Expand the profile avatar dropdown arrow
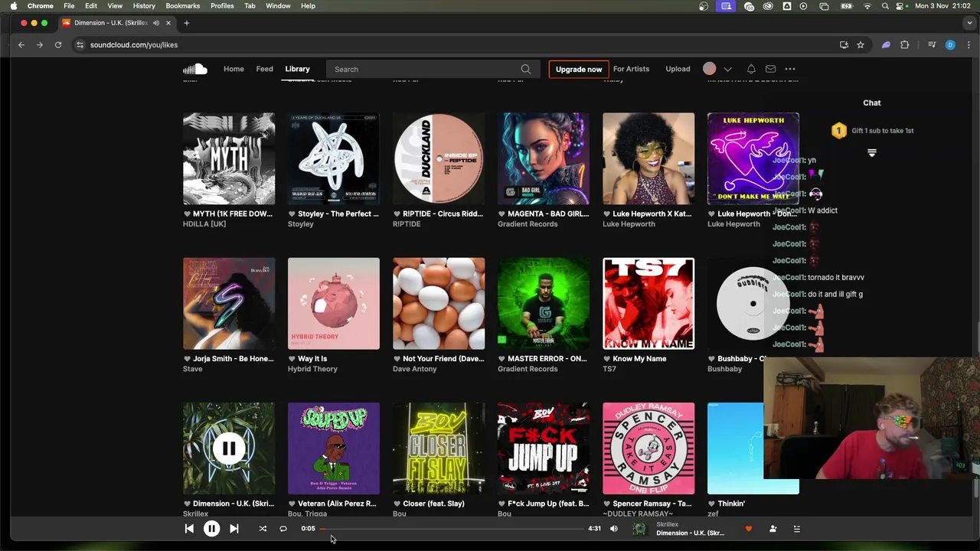Viewport: 980px width, 551px height. coord(728,69)
